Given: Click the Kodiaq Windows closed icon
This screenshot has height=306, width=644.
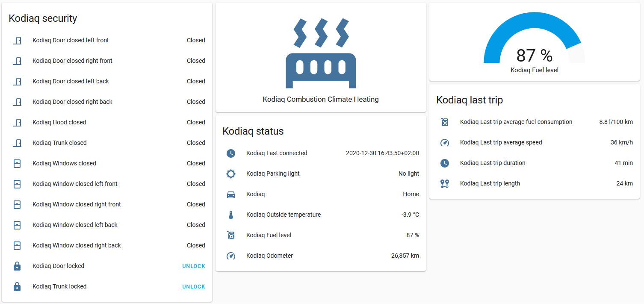Looking at the screenshot, I should [17, 163].
